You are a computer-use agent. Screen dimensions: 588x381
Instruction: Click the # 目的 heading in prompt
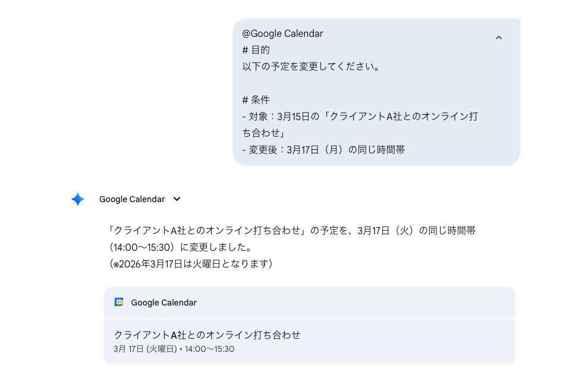point(256,50)
